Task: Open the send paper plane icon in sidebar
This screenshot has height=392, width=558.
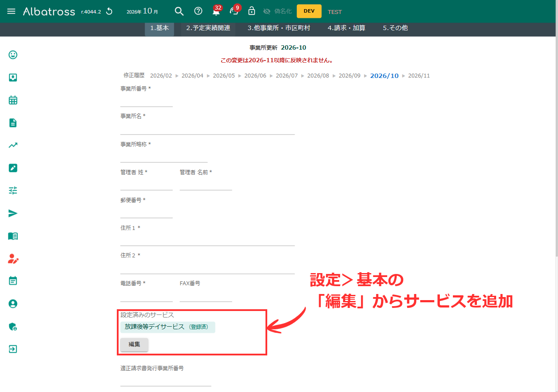Action: pos(13,213)
